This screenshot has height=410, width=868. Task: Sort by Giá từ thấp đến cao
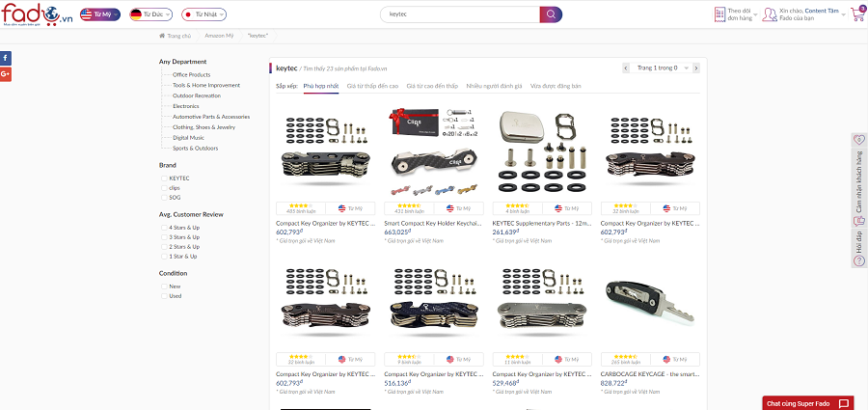[x=372, y=86]
